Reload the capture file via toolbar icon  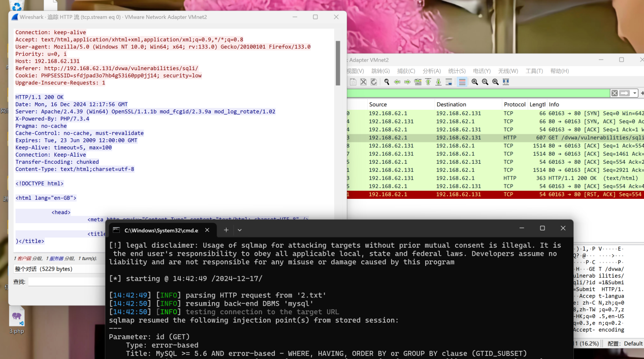coord(374,82)
